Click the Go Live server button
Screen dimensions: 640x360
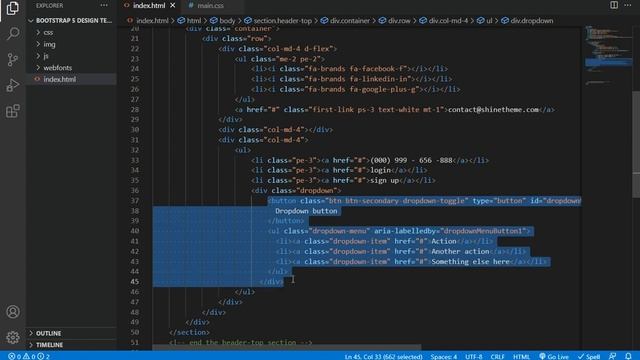554,356
